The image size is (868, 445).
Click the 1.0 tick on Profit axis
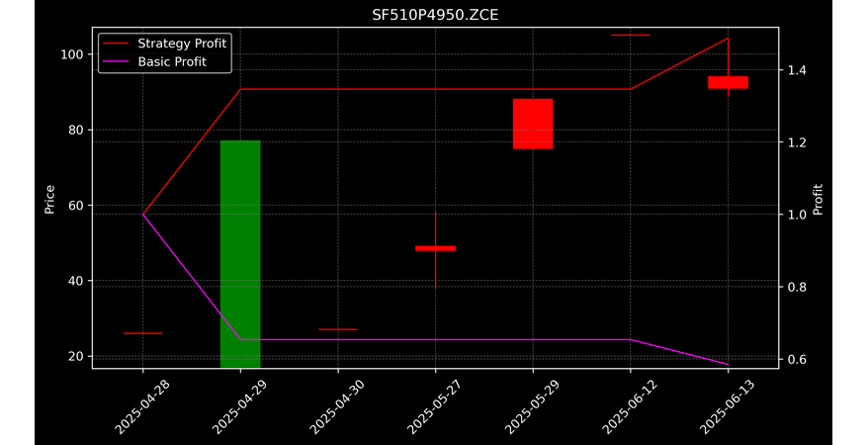tap(796, 215)
